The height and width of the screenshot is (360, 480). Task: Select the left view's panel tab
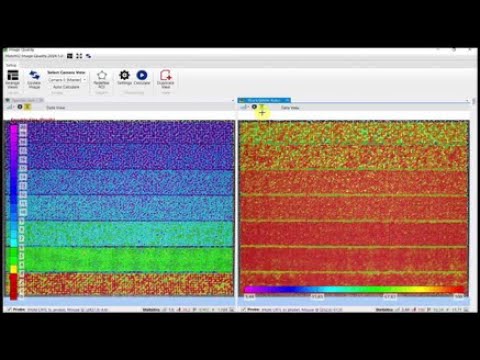[x=24, y=100]
